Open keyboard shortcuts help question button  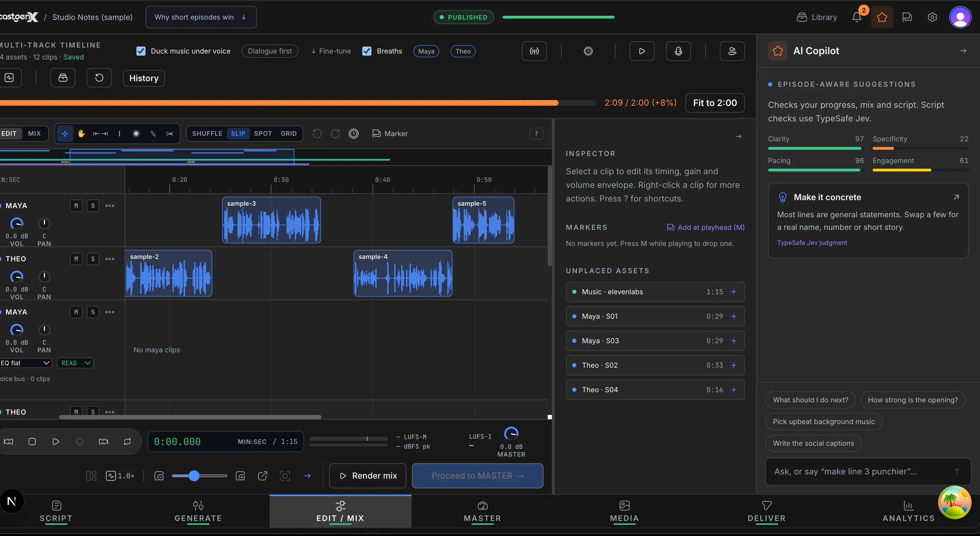[x=536, y=134]
